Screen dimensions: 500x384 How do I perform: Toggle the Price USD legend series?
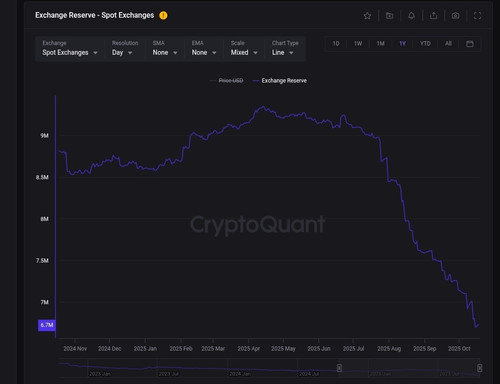click(227, 81)
